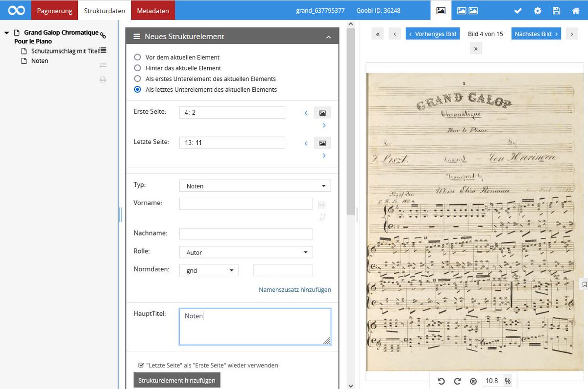Click previous arrow for Erste Seite

(306, 113)
